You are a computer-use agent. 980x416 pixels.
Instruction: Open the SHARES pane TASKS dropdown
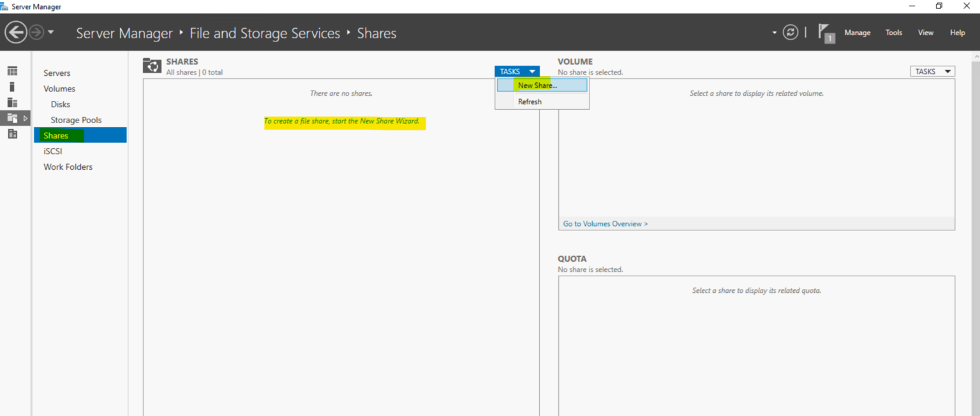click(517, 71)
